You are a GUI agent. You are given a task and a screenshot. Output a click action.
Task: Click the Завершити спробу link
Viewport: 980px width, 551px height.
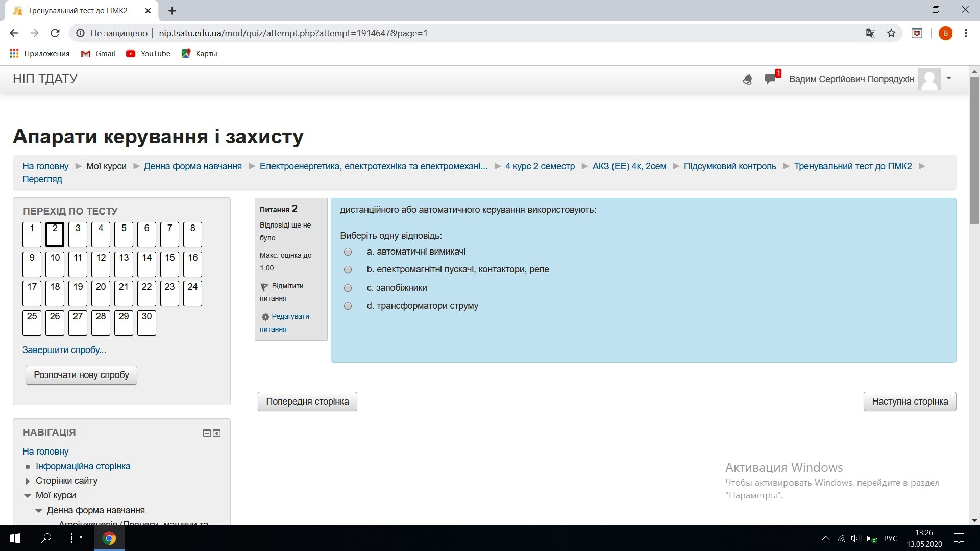(x=64, y=350)
